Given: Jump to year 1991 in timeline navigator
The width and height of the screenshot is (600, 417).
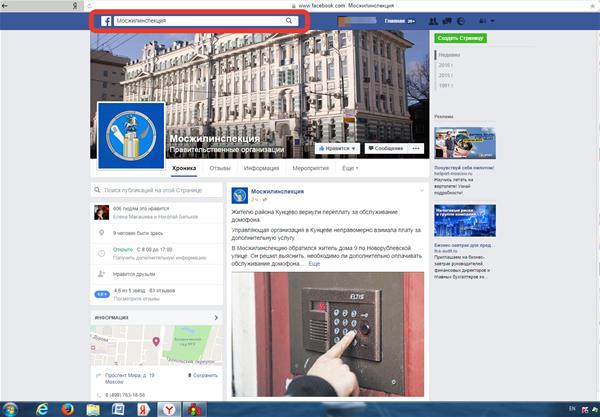Looking at the screenshot, I should [x=446, y=86].
